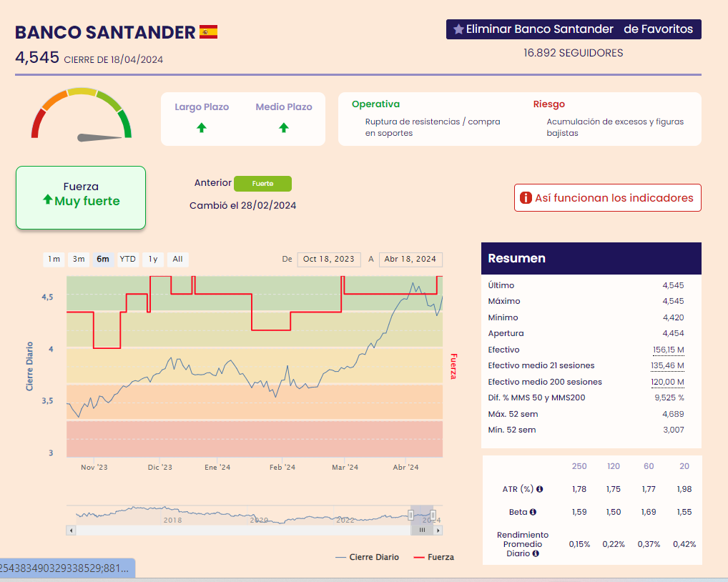Click the Efectivo medio 21 sesiones value

tap(667, 365)
